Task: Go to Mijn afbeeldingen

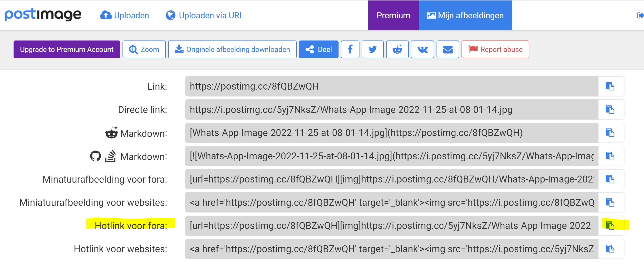Action: click(x=465, y=15)
